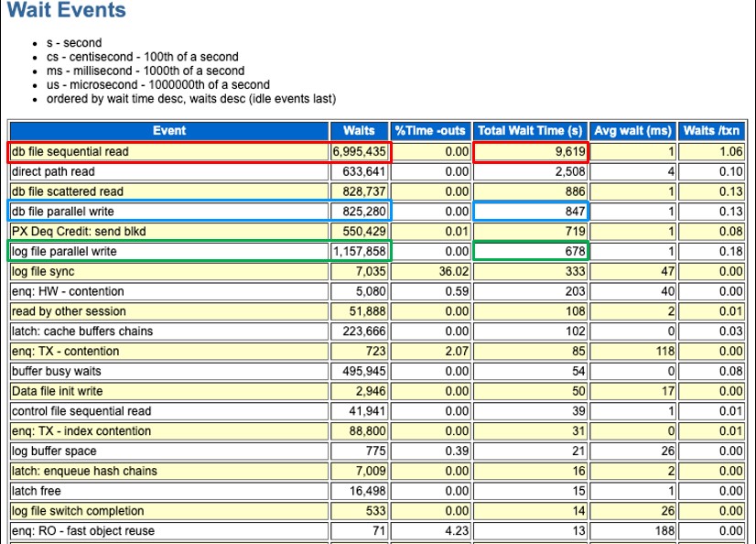Click the Waits column header
Screen dimensions: 756x544
[360, 131]
